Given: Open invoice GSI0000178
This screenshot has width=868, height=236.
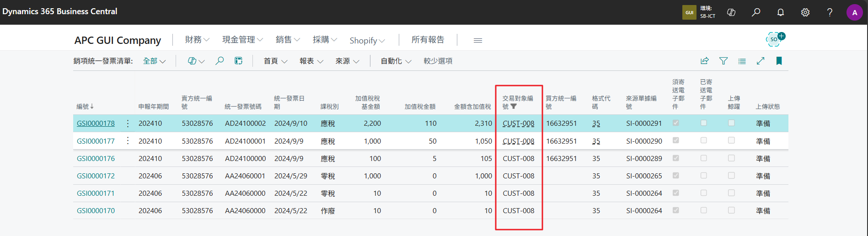Looking at the screenshot, I should 96,123.
